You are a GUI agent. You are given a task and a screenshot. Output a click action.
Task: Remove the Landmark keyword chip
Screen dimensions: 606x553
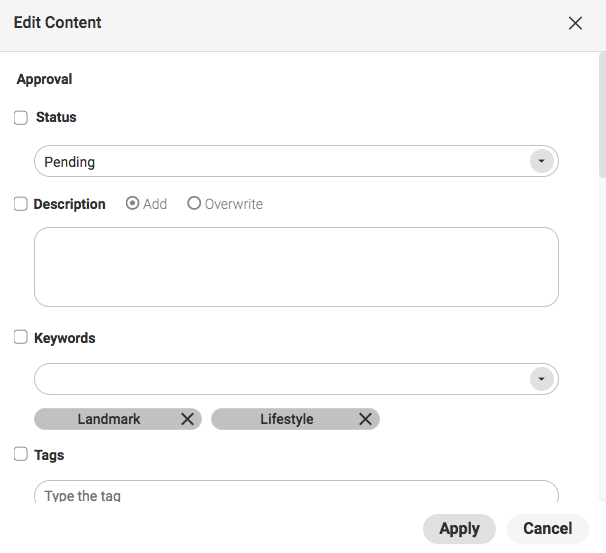[x=187, y=419]
